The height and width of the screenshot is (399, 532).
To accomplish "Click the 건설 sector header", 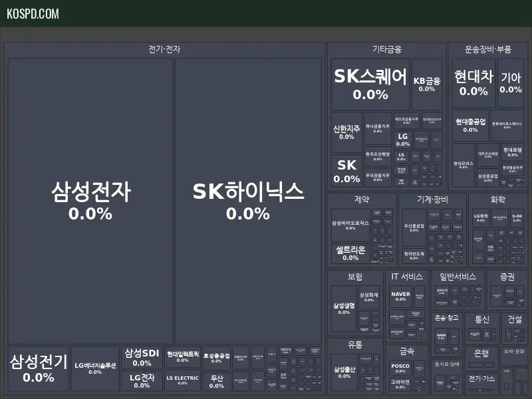I will pos(515,319).
